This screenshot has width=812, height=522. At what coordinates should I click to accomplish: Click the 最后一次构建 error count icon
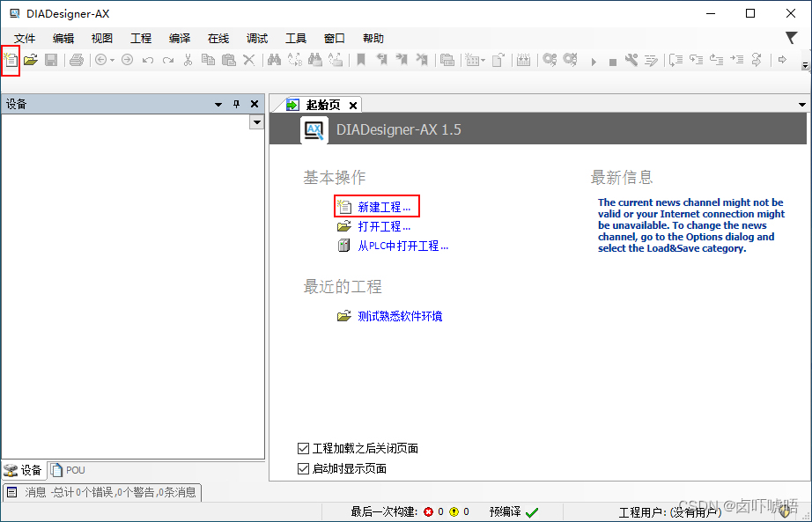(x=428, y=512)
